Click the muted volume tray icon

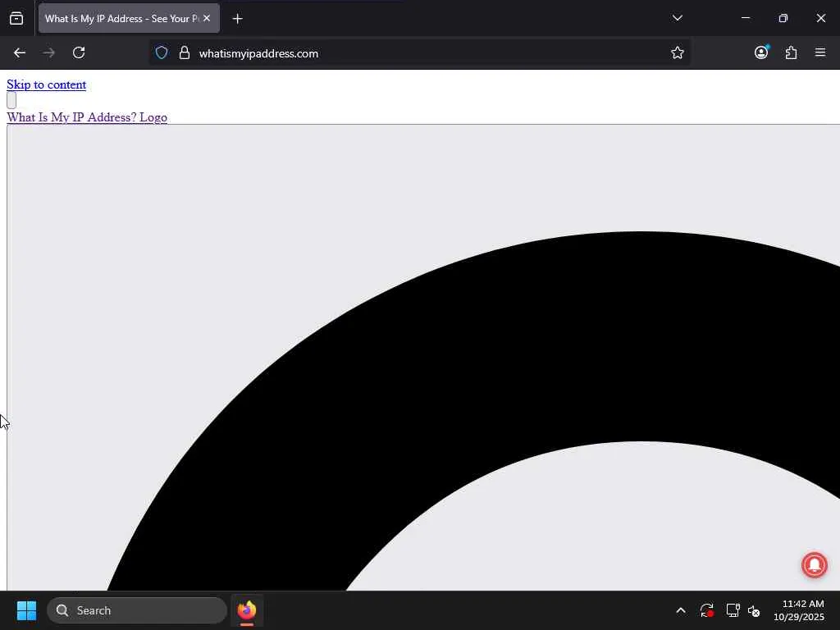755,610
